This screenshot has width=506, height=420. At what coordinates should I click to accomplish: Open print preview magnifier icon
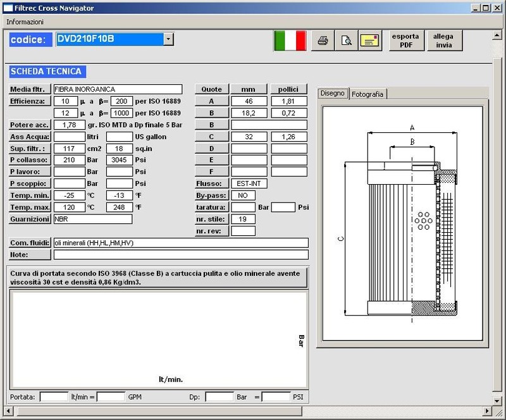pos(346,40)
